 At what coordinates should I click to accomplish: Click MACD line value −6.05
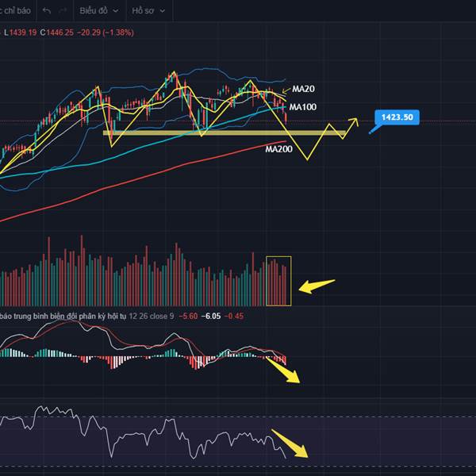pyautogui.click(x=211, y=317)
